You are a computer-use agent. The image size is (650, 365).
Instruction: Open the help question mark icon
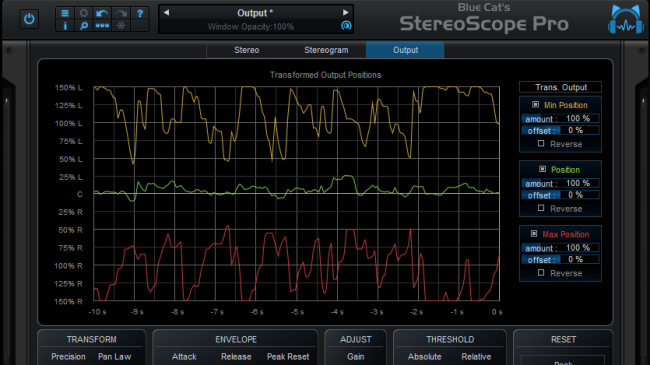(x=140, y=13)
